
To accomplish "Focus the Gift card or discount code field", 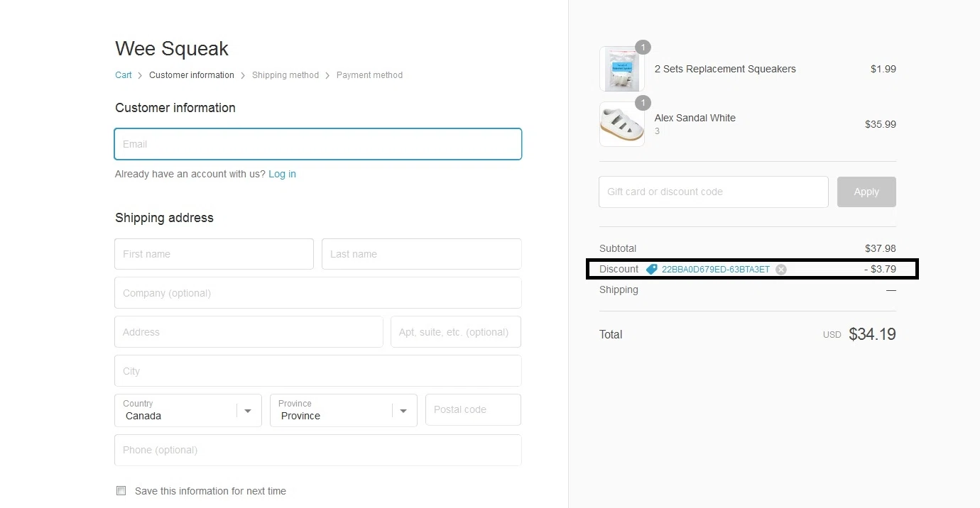I will (x=714, y=192).
